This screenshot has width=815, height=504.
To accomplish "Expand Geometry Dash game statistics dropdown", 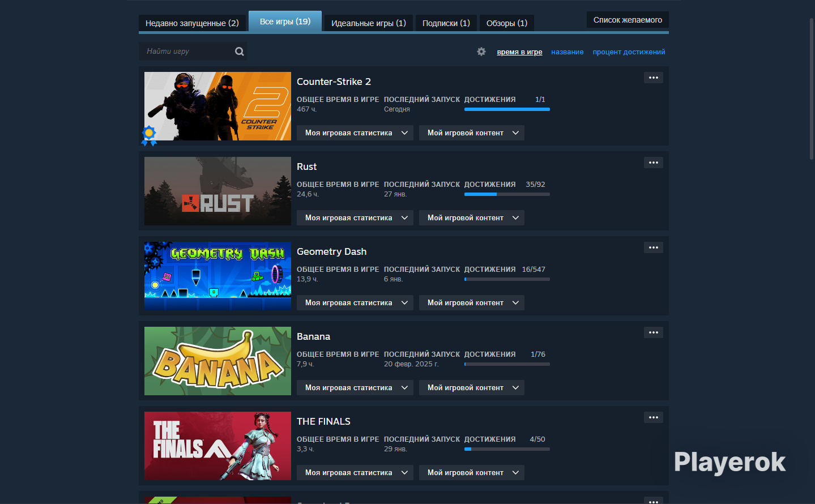I will click(355, 303).
